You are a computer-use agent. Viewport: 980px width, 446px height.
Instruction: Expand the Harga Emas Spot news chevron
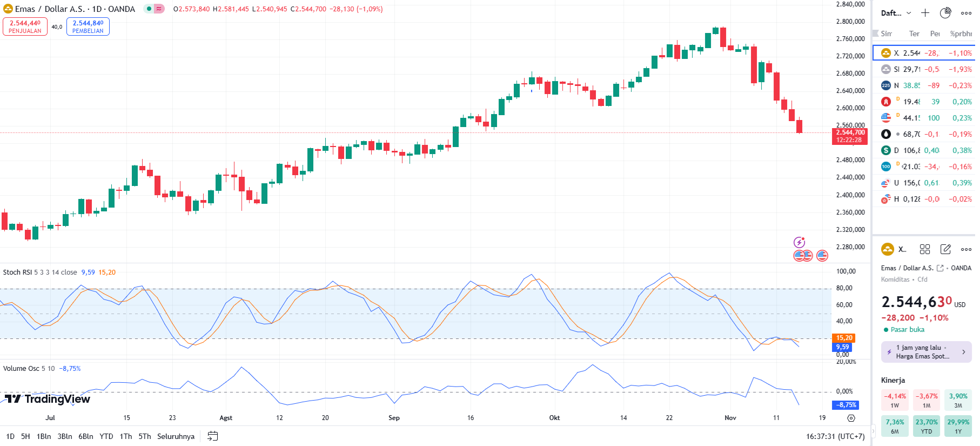963,352
